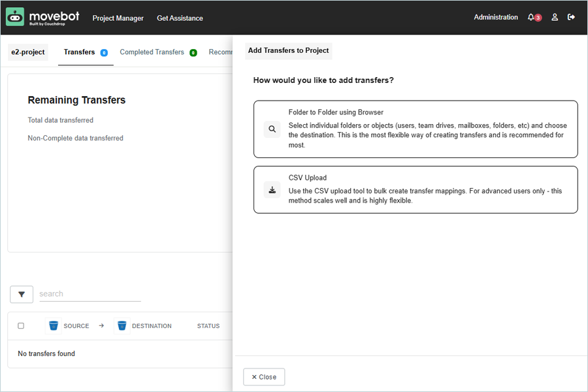Click the e2-project name label
Screen dimensions: 588x392
click(x=28, y=52)
